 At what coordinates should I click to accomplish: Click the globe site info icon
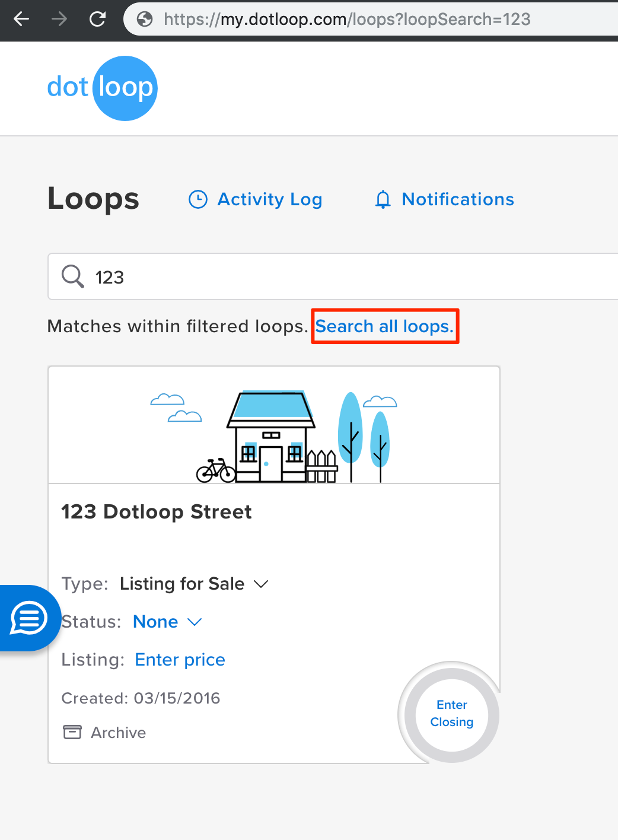(145, 20)
